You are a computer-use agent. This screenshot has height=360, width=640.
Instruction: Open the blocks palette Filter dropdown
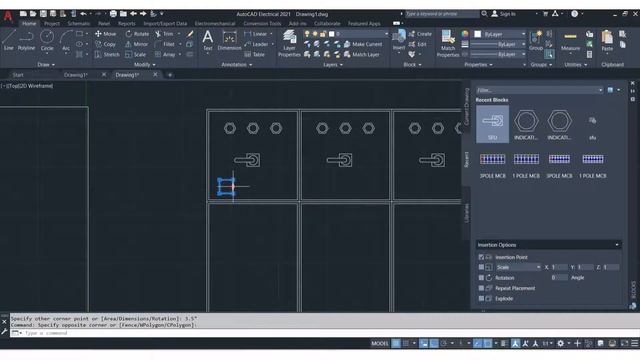[600, 90]
